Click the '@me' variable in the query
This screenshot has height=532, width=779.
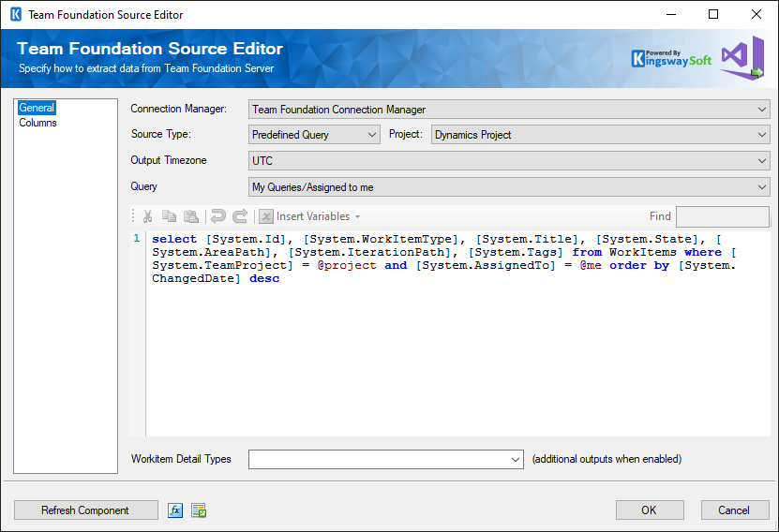[591, 265]
